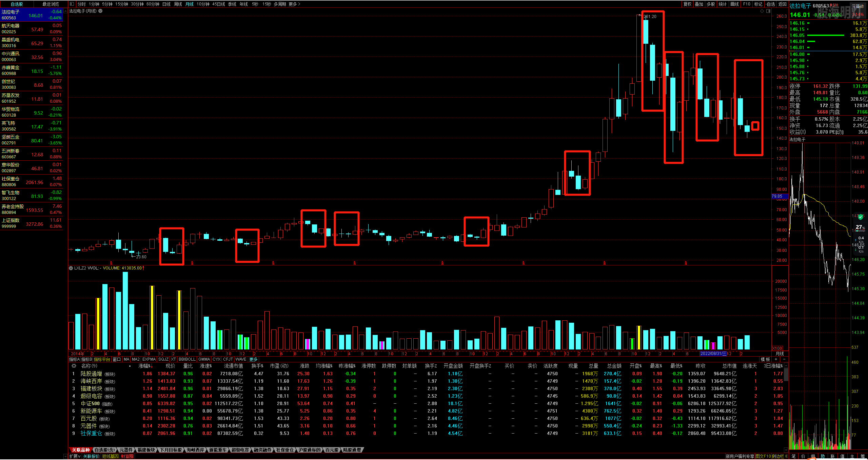
Task: Click the 叠加 toolbar button
Action: tap(699, 4)
